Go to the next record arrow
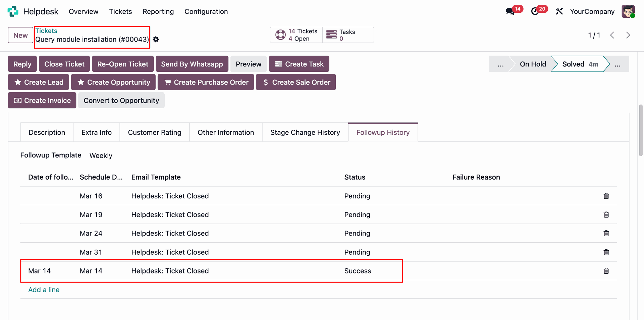Image resolution: width=644 pixels, height=320 pixels. tap(628, 35)
